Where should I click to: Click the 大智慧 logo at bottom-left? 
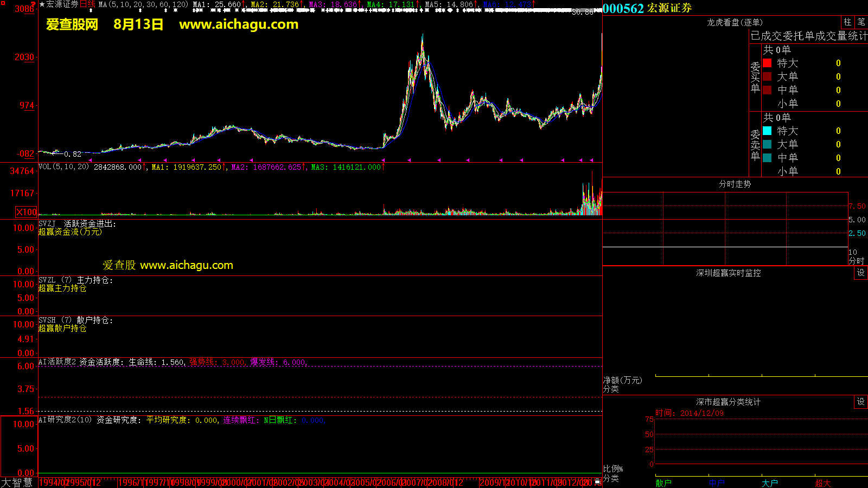17,482
